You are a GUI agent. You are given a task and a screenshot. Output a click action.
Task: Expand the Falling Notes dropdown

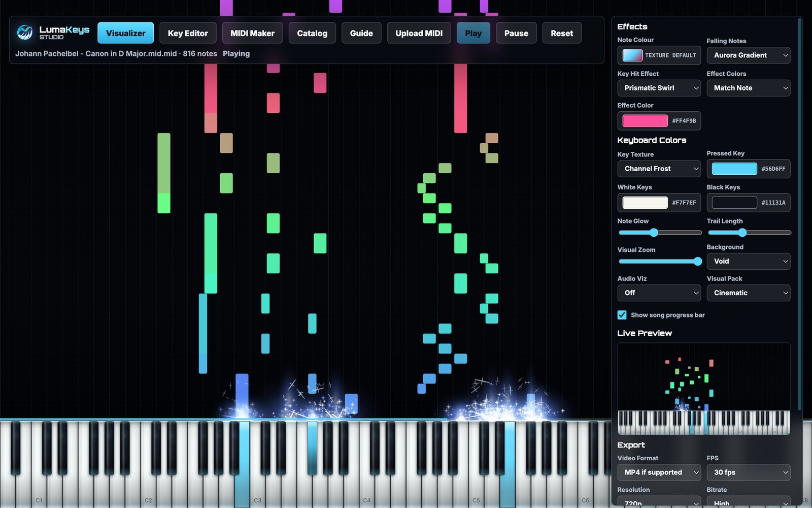(x=749, y=55)
